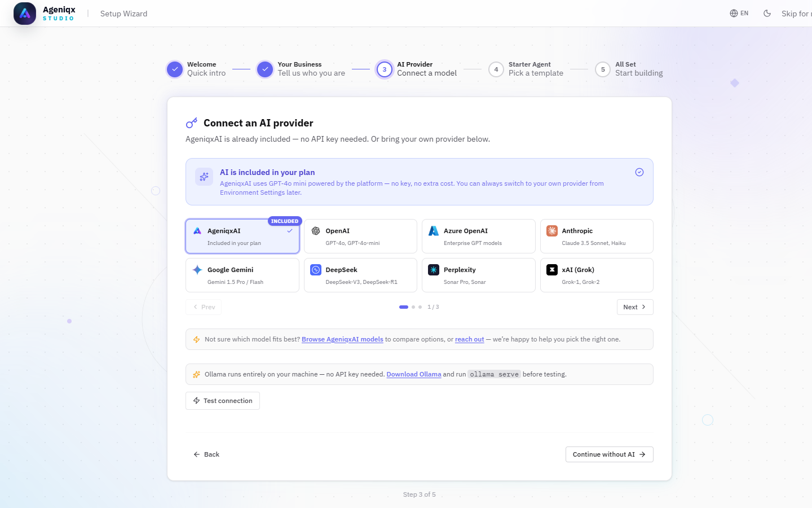Select the Perplexity provider card
812x508 pixels.
coord(479,275)
